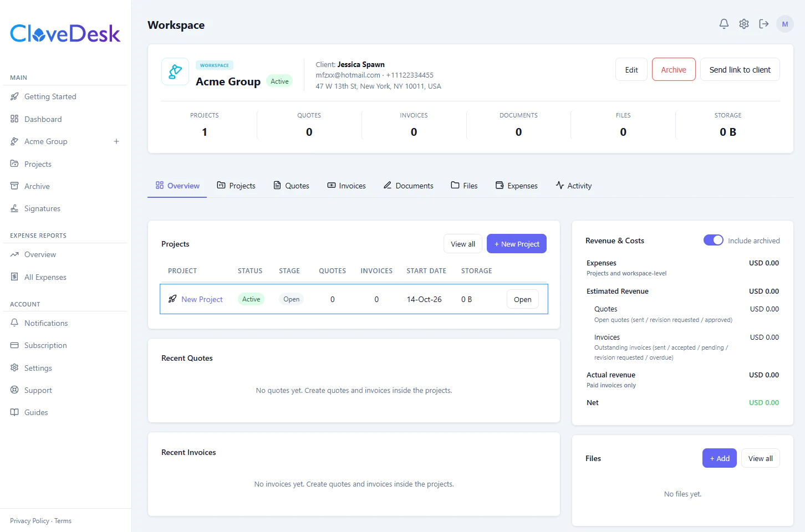Click Send link to client button

coord(740,69)
